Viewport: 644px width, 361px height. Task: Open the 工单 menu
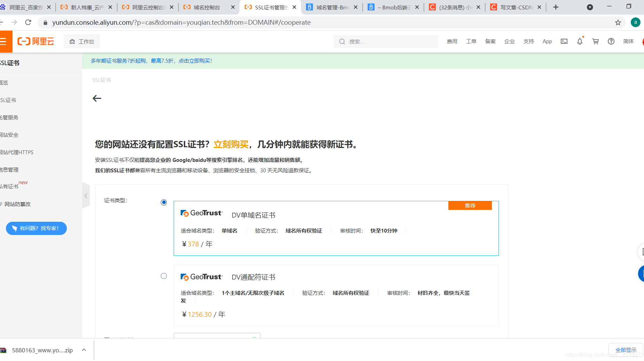471,41
